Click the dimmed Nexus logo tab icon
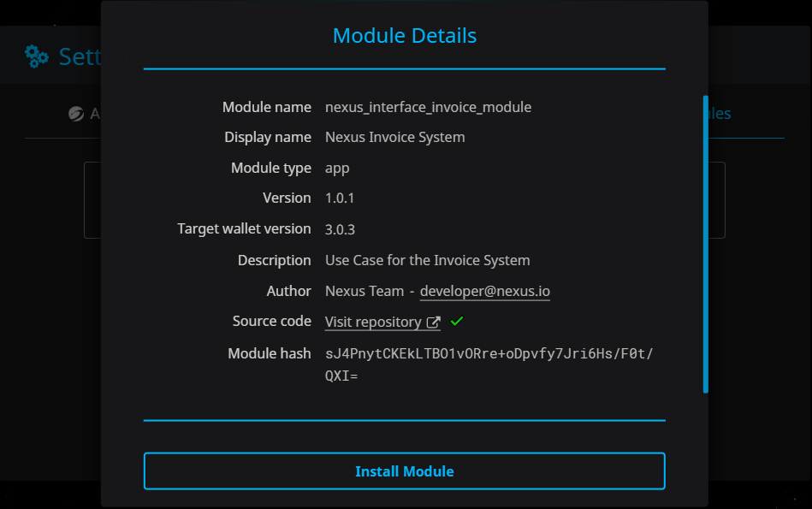The image size is (812, 509). [76, 114]
